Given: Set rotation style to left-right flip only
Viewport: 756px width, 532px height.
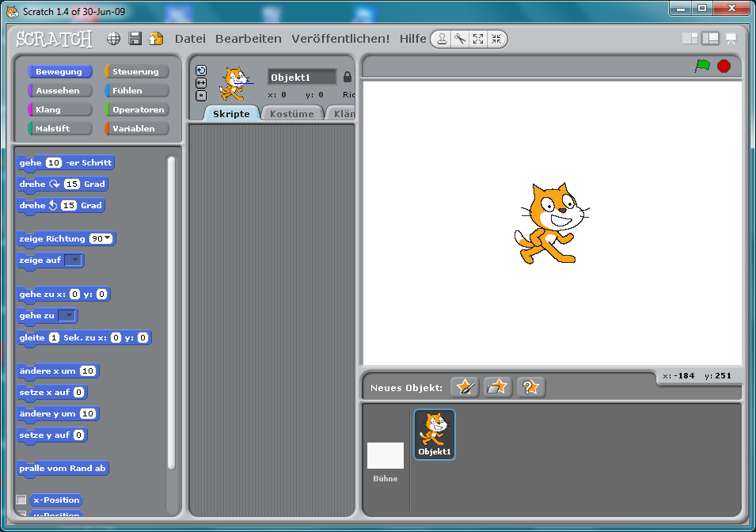Looking at the screenshot, I should tap(201, 83).
